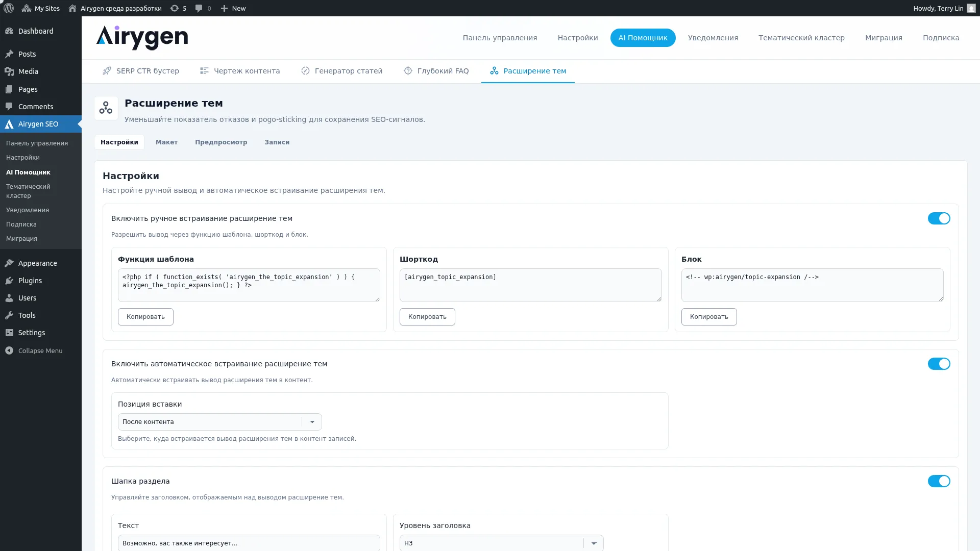Toggle automatic embedding of topic expansion
Viewport: 980px width, 551px height.
coord(939,364)
